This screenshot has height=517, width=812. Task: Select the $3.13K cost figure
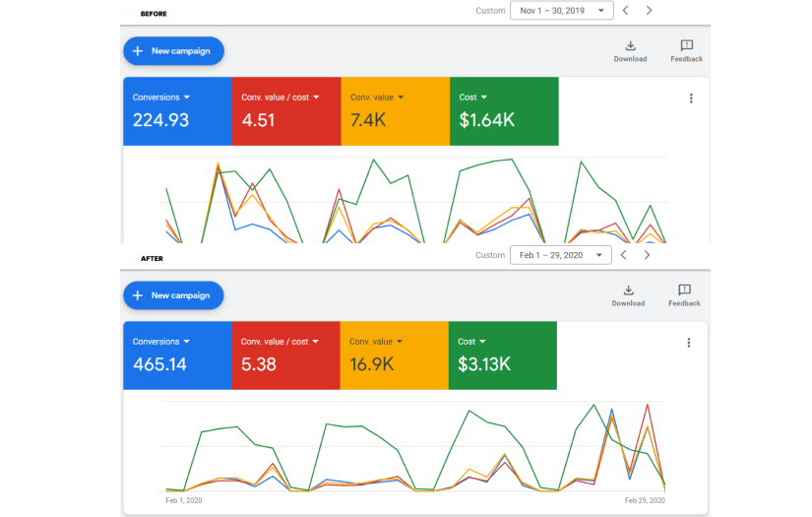tap(484, 364)
